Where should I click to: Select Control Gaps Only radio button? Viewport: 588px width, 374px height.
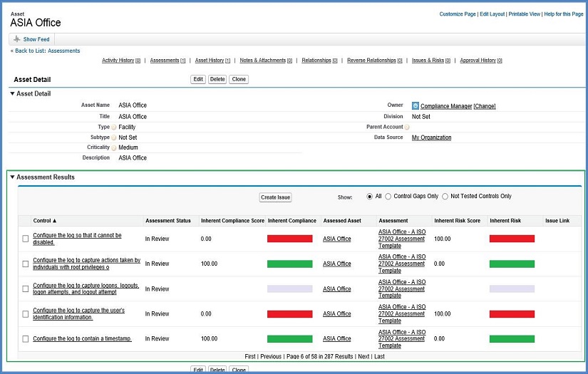pos(388,197)
